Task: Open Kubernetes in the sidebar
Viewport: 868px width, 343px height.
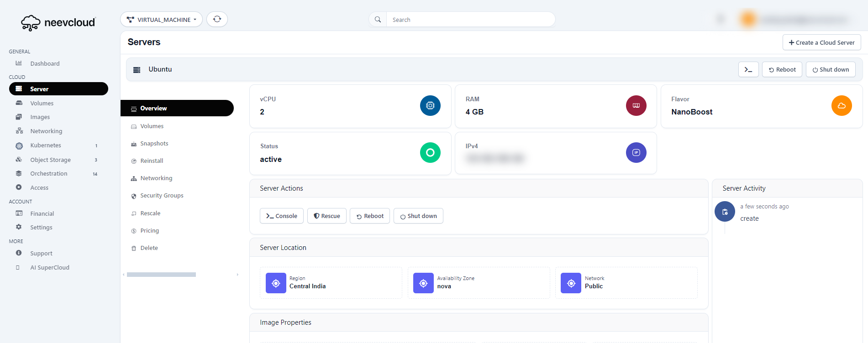Action: point(46,146)
